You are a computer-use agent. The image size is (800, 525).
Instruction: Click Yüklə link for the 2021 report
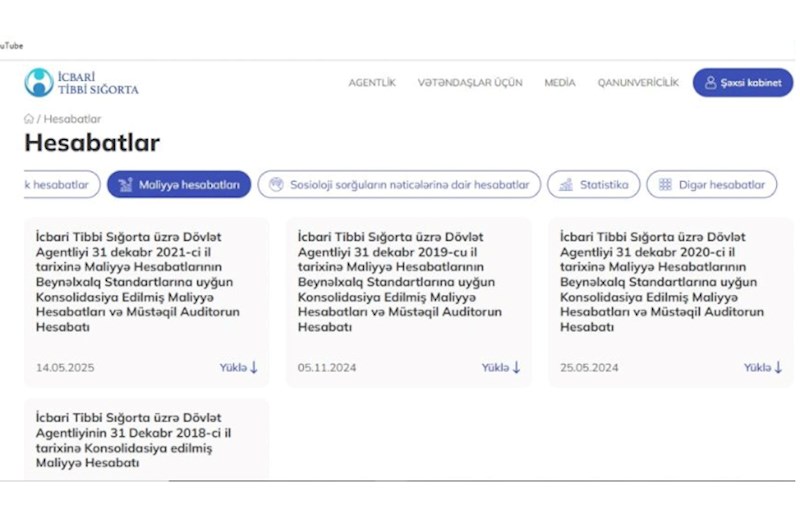238,367
